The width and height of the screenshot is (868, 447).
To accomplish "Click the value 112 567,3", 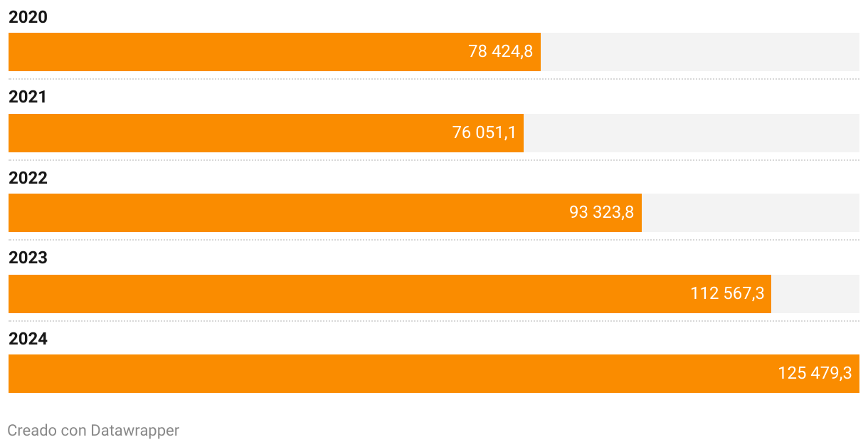I will click(727, 293).
